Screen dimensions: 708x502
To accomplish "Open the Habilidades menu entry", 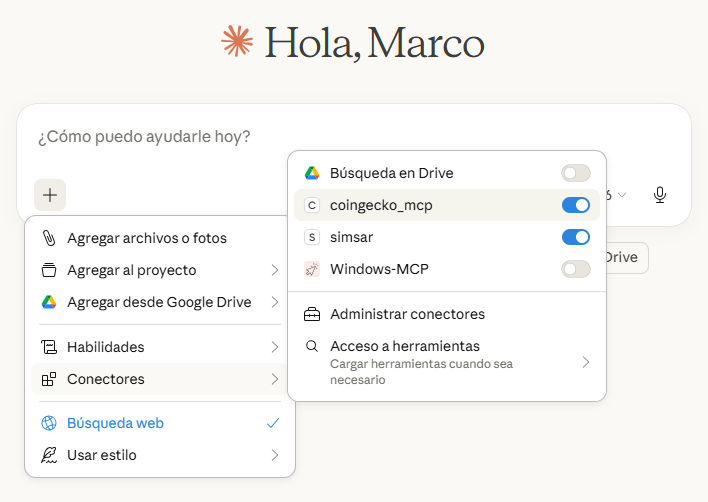I will (160, 347).
